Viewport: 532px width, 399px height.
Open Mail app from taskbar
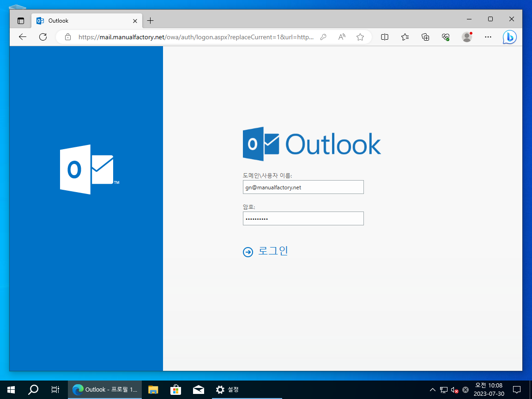[199, 389]
